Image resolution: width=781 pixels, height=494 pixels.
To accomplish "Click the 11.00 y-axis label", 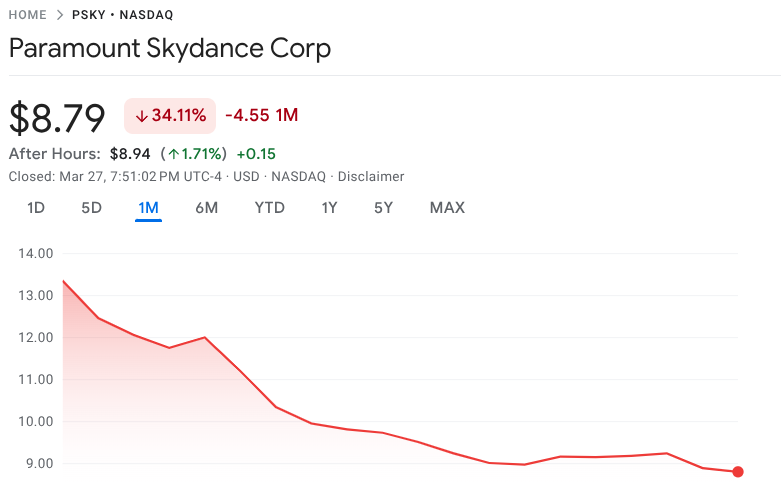I will [x=36, y=379].
